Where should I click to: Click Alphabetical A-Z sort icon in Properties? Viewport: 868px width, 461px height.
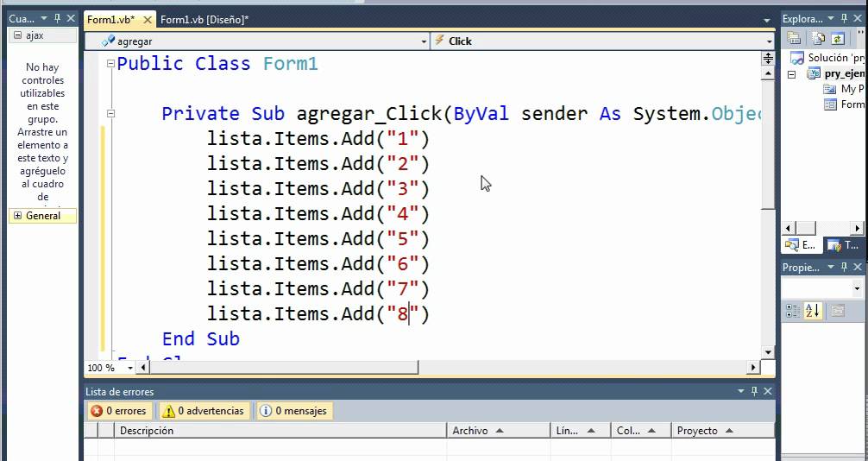pyautogui.click(x=813, y=311)
